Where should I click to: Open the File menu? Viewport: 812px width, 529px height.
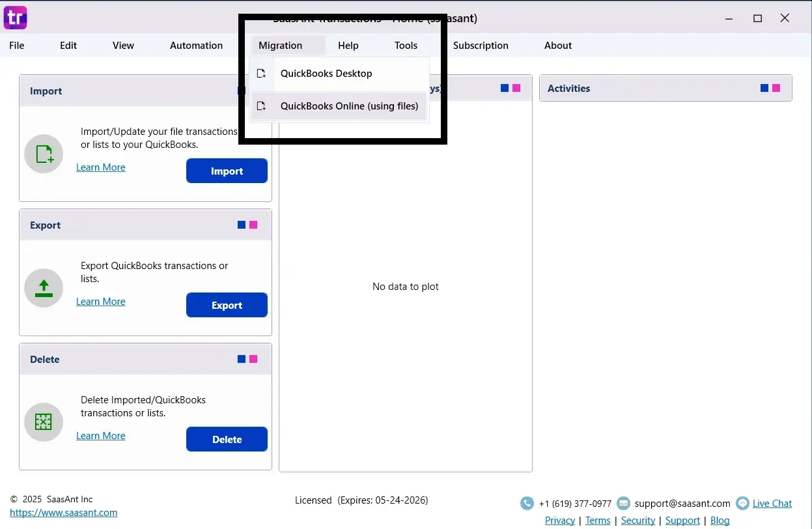click(x=17, y=46)
